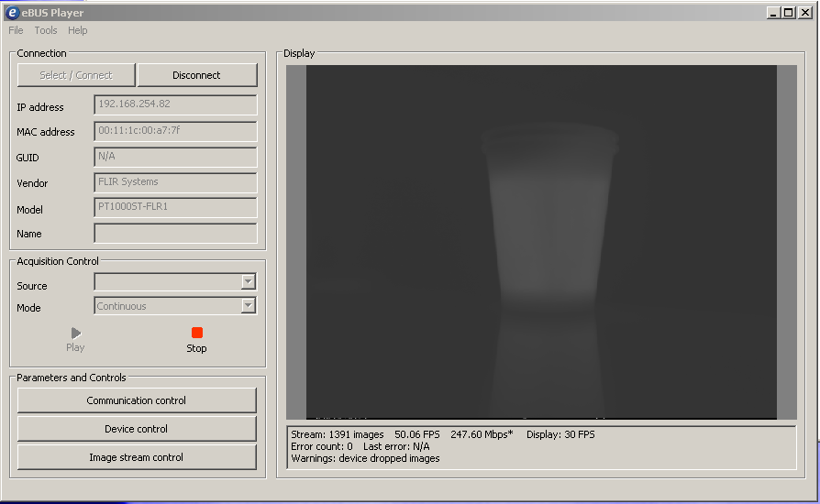820x504 pixels.
Task: Select the Model field PT1000ST-FLR1
Action: 175,207
